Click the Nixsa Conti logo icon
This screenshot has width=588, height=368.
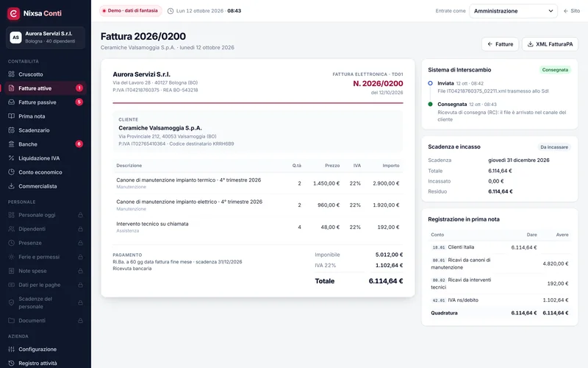click(x=13, y=13)
